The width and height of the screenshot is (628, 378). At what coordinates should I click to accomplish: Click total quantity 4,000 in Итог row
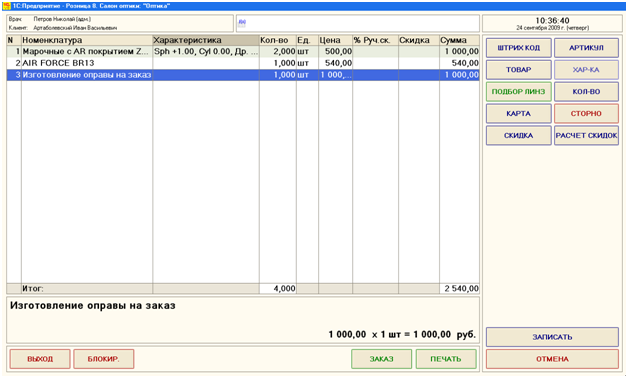(x=278, y=289)
